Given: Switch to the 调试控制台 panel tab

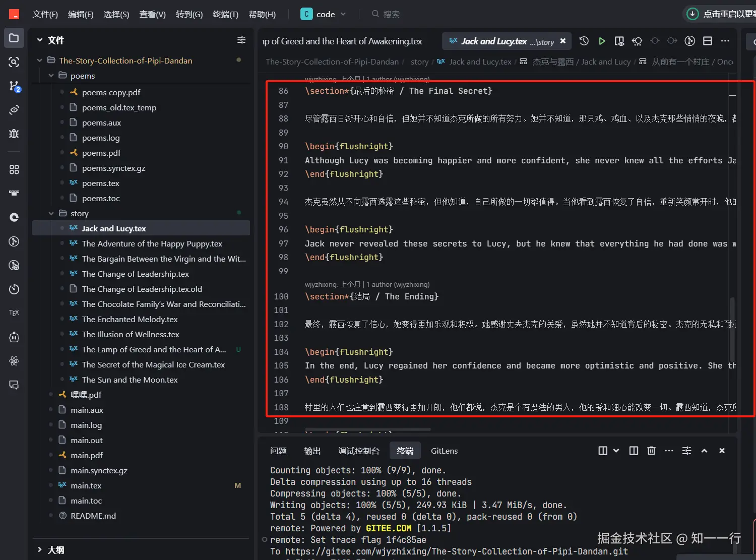Looking at the screenshot, I should [359, 451].
